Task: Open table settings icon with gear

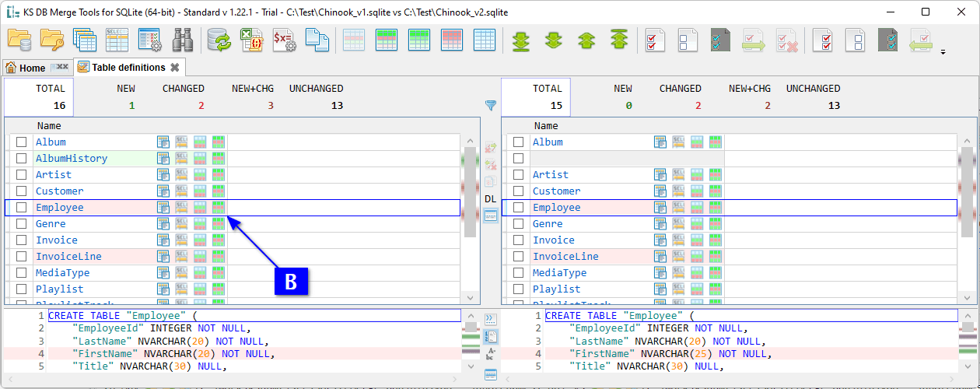Action: [149, 39]
